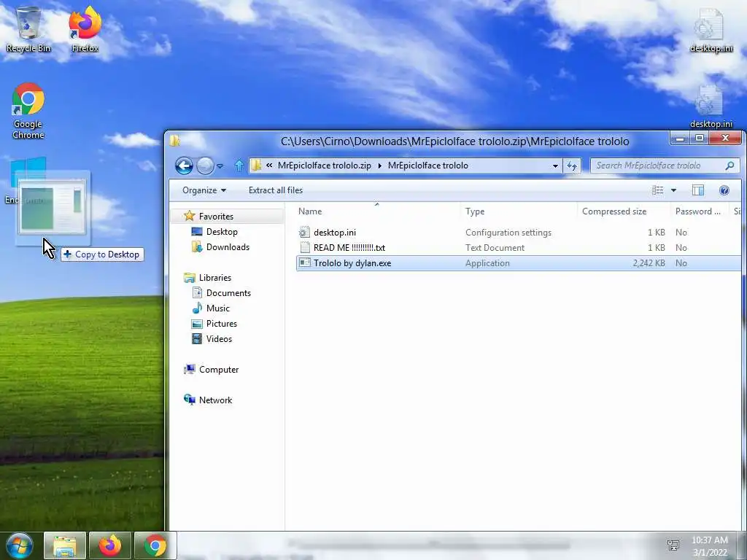Click MrEpiclolface trololo.zip in address bar

[324, 166]
